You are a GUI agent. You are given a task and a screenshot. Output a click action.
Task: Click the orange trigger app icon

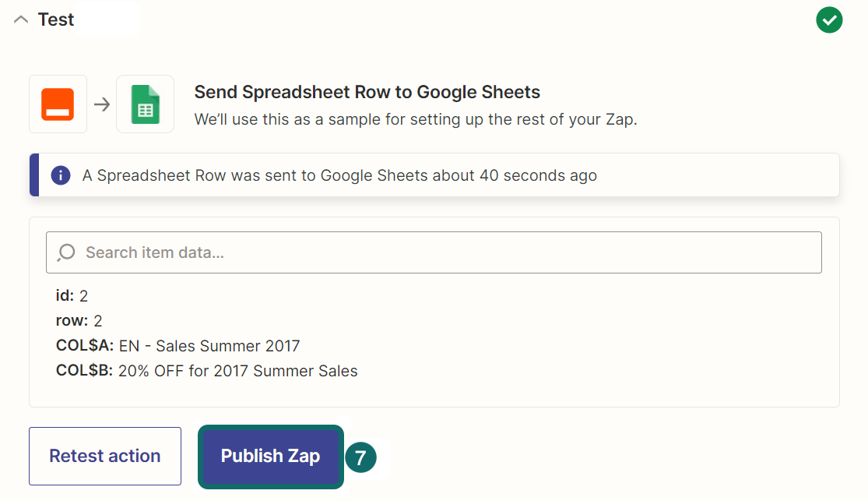pyautogui.click(x=58, y=104)
